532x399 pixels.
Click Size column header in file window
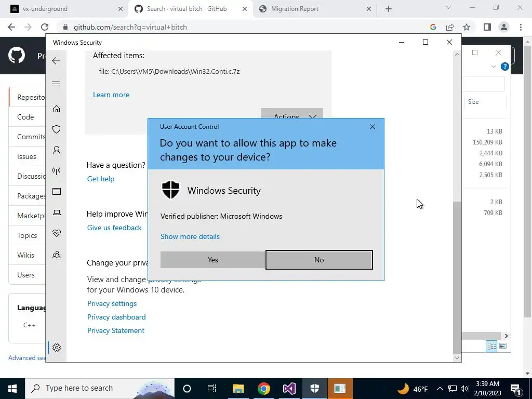coord(473,102)
